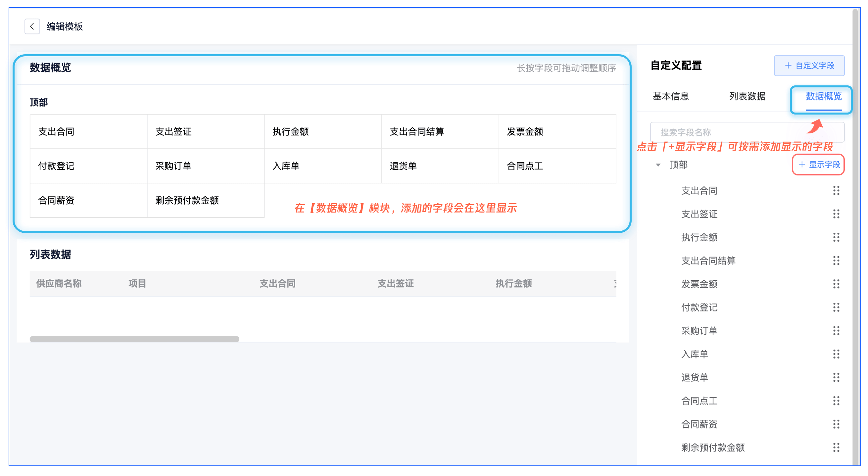The image size is (868, 476).
Task: Click drag handle icon for 发票金额
Action: [836, 284]
